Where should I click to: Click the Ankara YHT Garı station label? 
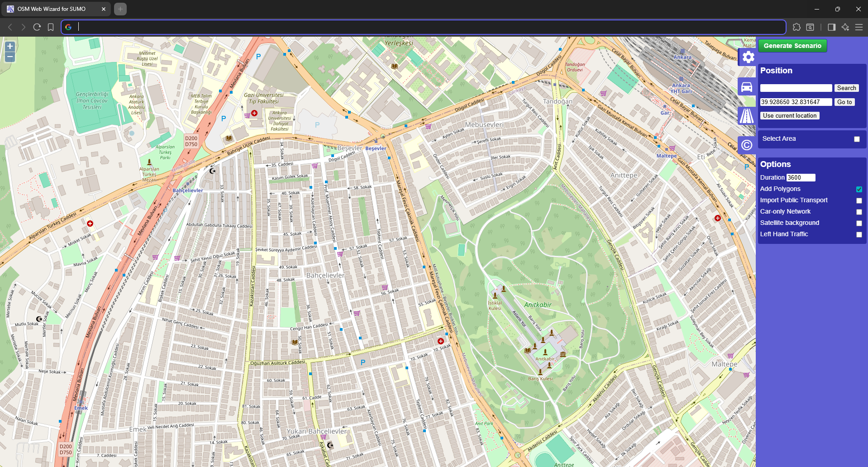[x=681, y=88]
